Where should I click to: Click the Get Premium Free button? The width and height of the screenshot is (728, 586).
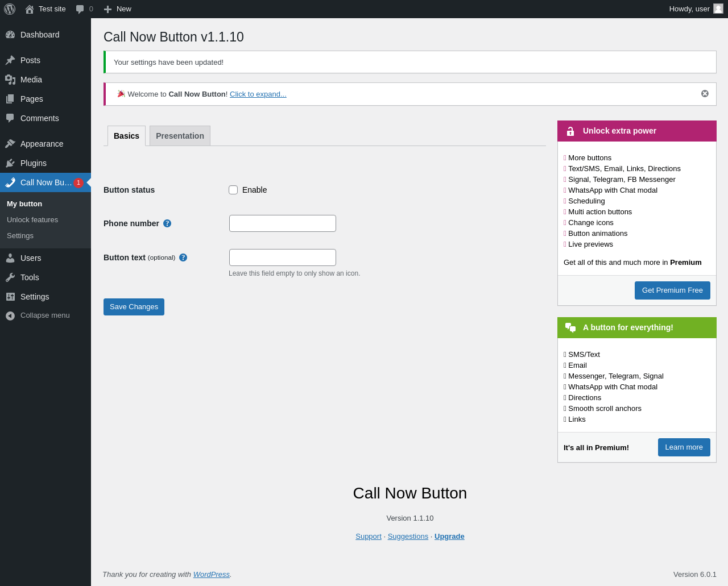672,290
